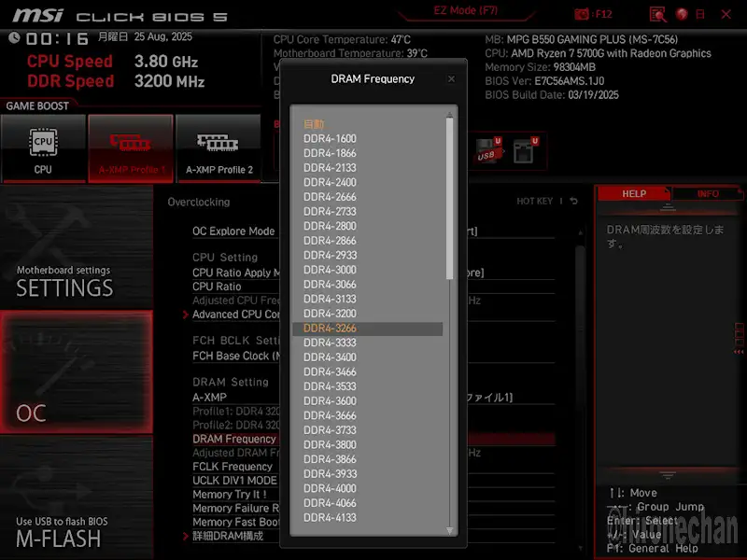Select DDR4-3733 option
Screen dimensions: 747x560
tap(330, 430)
